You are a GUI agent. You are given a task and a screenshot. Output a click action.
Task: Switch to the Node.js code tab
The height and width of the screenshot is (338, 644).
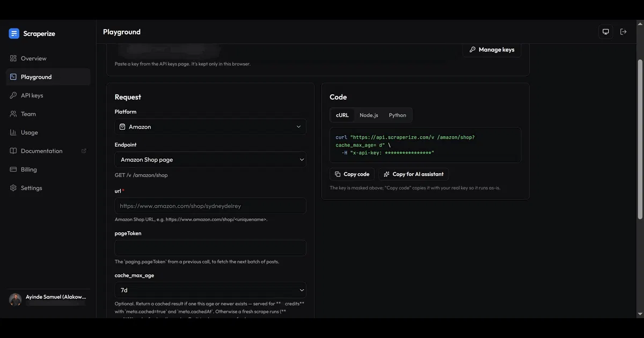click(x=369, y=115)
